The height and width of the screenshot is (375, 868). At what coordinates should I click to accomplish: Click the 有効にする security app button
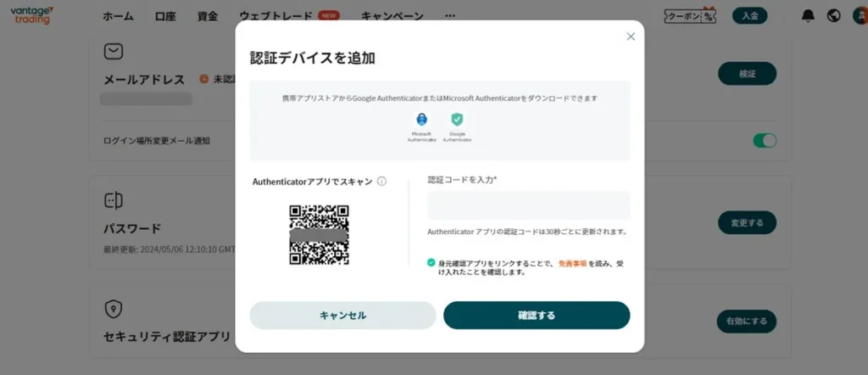pos(747,322)
